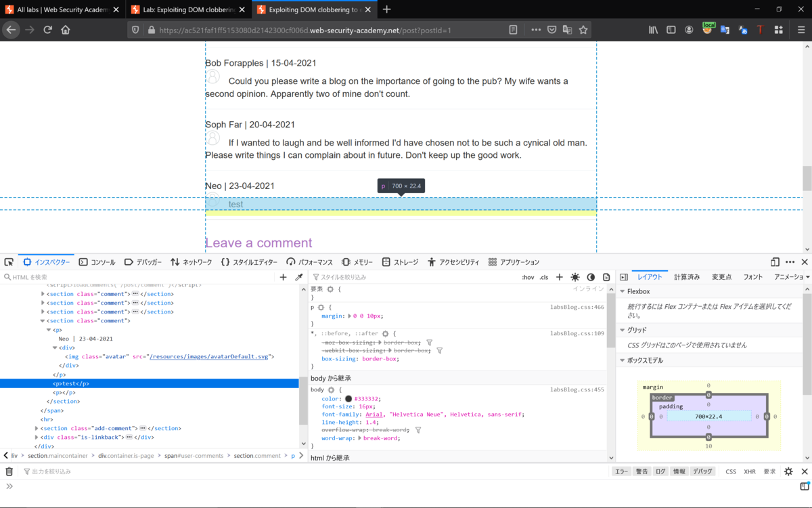Go back to the previous page
Viewport: 812px width, 508px height.
coord(11,30)
